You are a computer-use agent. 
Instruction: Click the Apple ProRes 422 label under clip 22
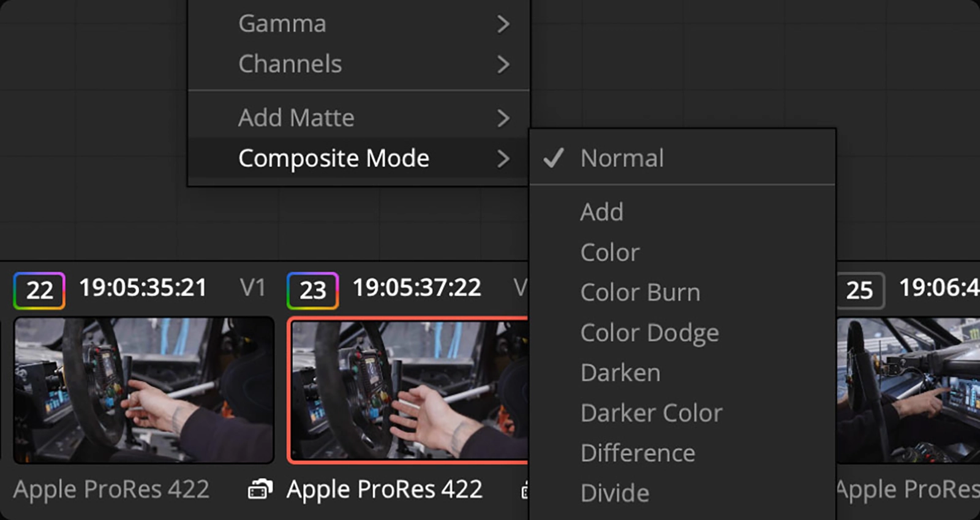(111, 489)
